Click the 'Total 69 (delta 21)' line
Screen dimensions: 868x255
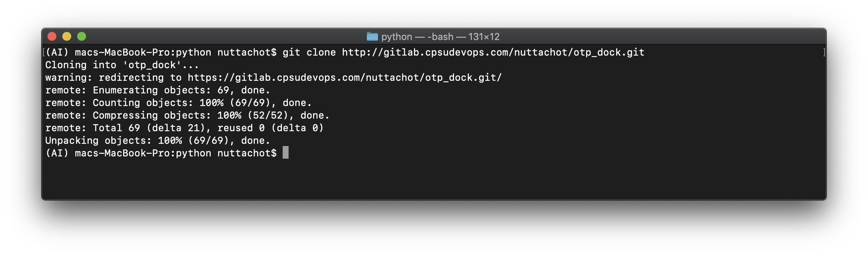tap(184, 128)
